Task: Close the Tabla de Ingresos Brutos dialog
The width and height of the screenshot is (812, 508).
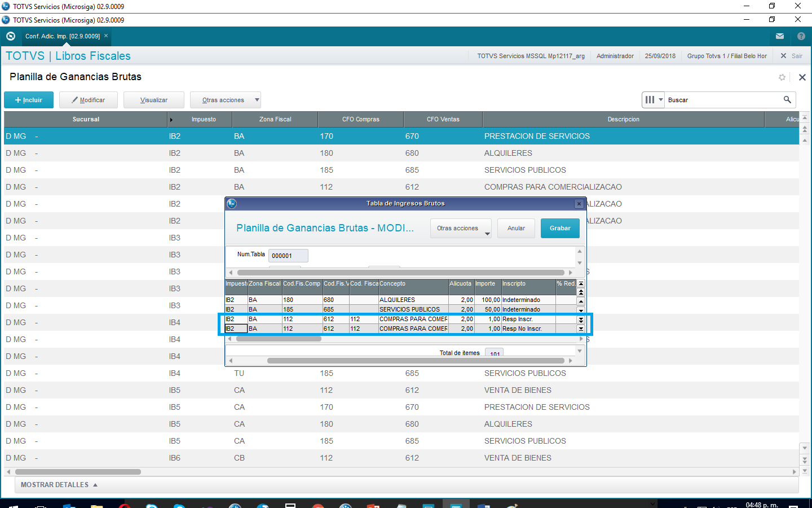Action: (579, 204)
